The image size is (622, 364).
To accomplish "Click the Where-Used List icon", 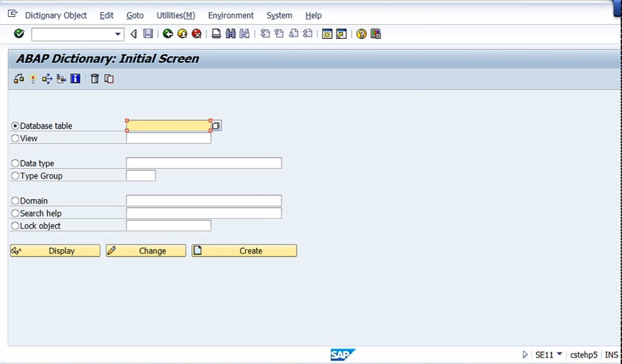I will pyautogui.click(x=47, y=78).
